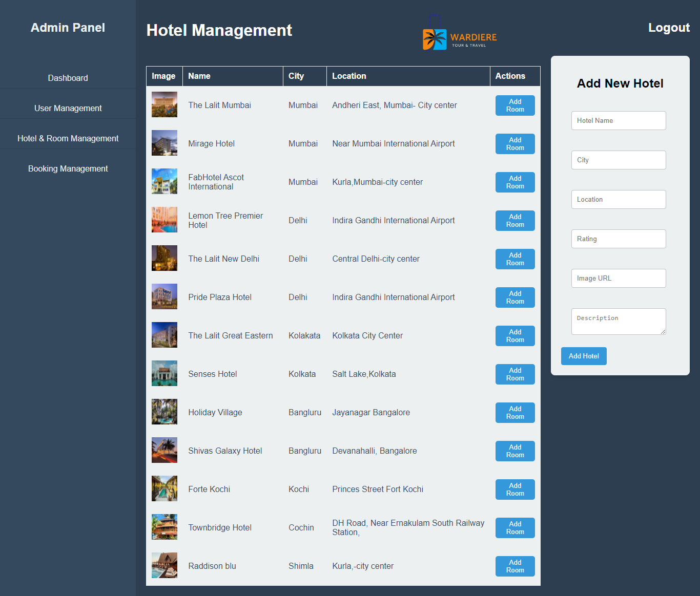Click the Forte Kochi hotel thumbnail
The height and width of the screenshot is (596, 700).
pyautogui.click(x=164, y=489)
